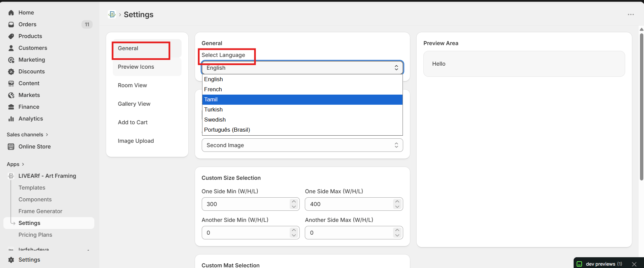Increase the Another Side Min value
Image resolution: width=644 pixels, height=268 pixels.
(x=294, y=230)
